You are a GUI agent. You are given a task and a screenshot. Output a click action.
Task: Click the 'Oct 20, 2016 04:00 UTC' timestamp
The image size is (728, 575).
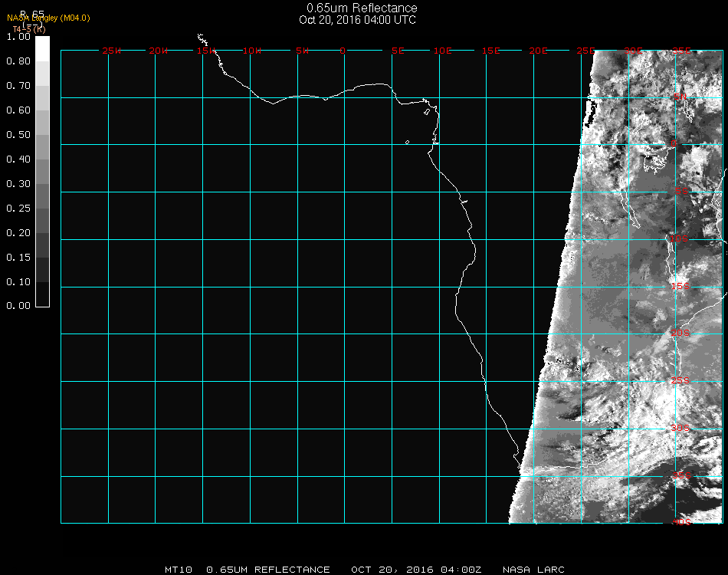(357, 20)
